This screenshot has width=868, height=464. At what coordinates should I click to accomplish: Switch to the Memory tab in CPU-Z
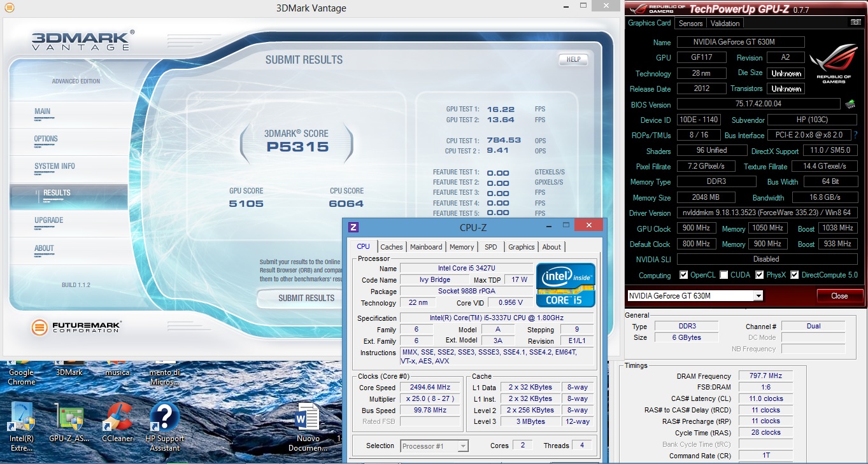pyautogui.click(x=462, y=247)
